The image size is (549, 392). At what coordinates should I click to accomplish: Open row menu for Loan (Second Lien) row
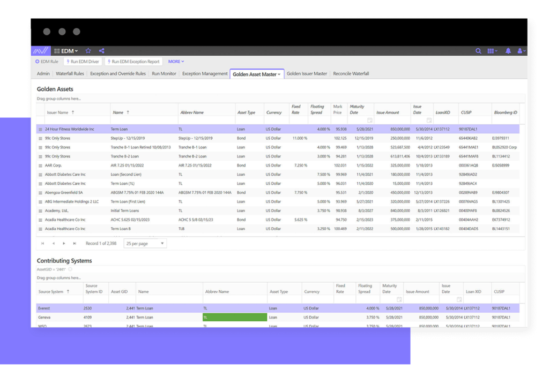coord(40,175)
